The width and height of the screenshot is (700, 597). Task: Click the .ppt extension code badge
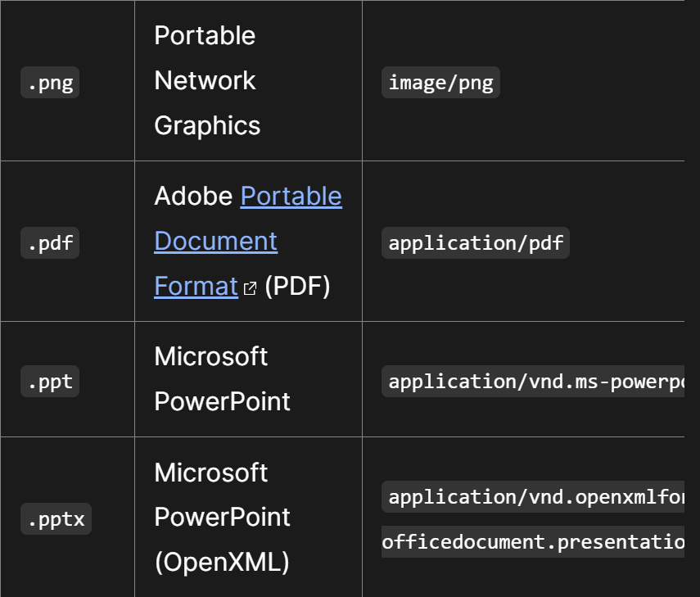pyautogui.click(x=50, y=382)
